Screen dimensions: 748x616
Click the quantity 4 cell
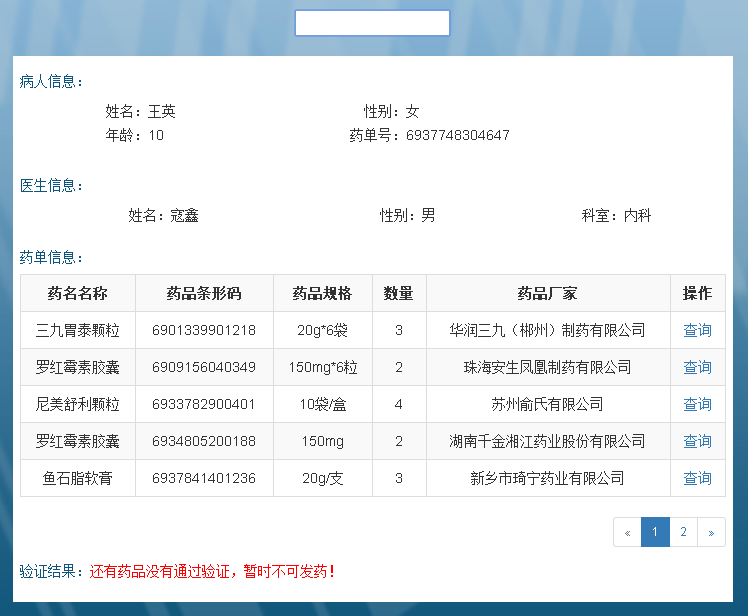pos(399,404)
